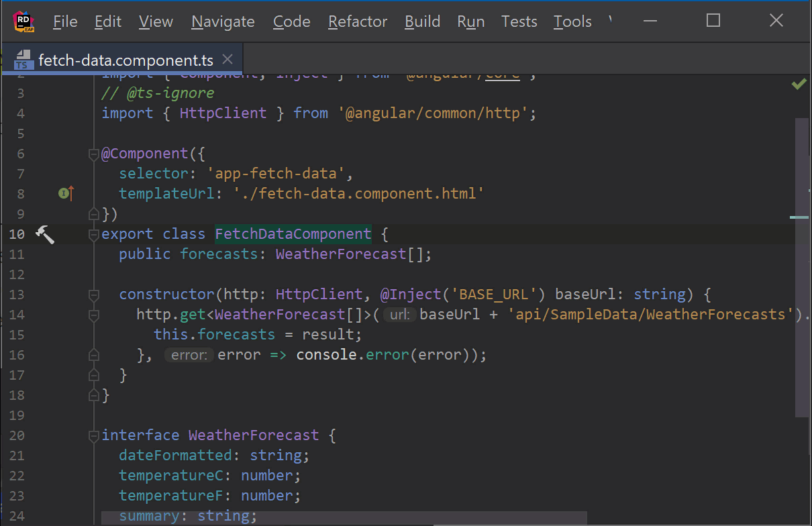Collapse the WeatherForecast interface on line 20
The image size is (812, 526).
click(94, 436)
